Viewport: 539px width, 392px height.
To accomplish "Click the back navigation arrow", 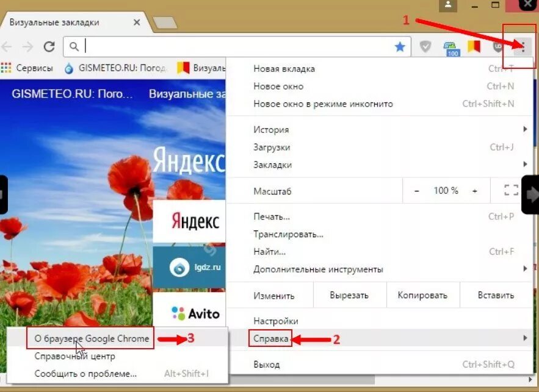I will [x=7, y=46].
